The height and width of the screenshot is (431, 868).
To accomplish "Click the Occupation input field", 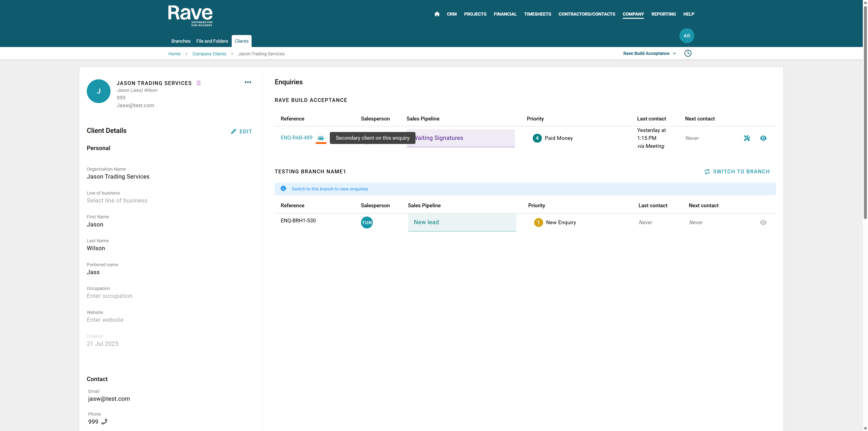I will click(x=109, y=296).
